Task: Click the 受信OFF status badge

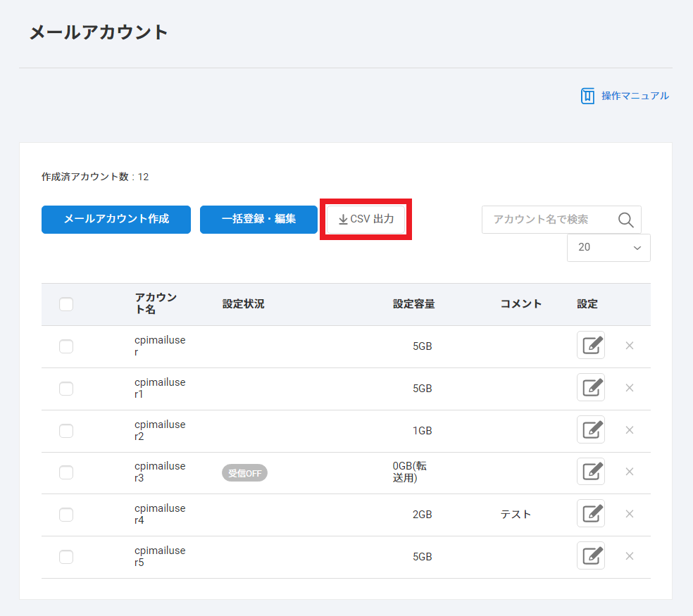Action: pyautogui.click(x=244, y=473)
